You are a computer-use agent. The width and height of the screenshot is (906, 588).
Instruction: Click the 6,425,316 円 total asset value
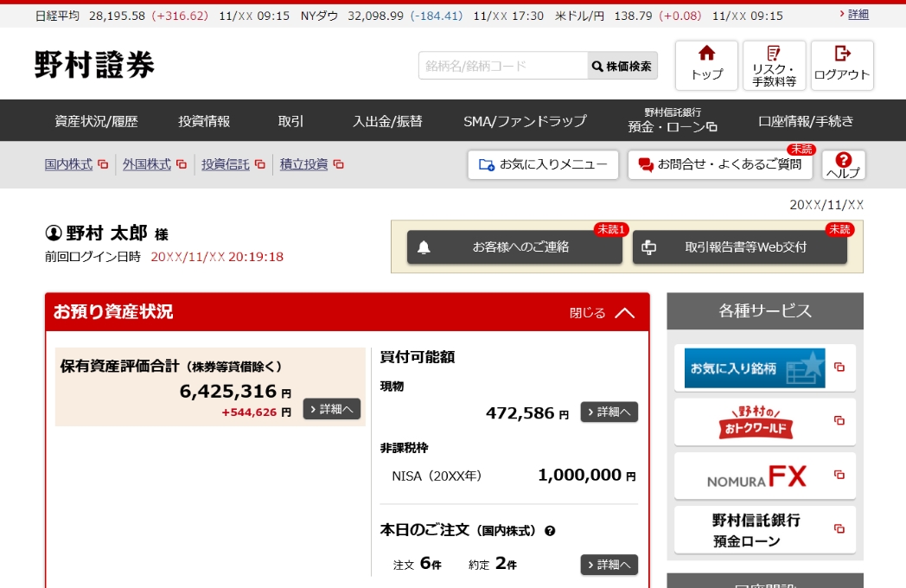235,392
